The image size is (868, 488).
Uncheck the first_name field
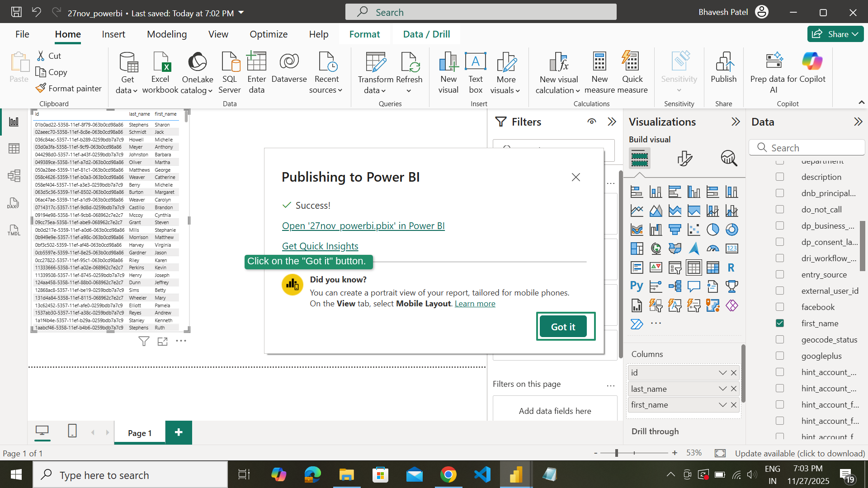(x=780, y=323)
